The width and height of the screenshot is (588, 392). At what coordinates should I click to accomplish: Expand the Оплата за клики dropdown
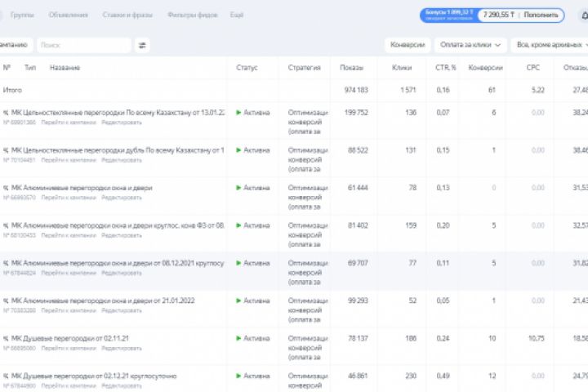pos(470,45)
